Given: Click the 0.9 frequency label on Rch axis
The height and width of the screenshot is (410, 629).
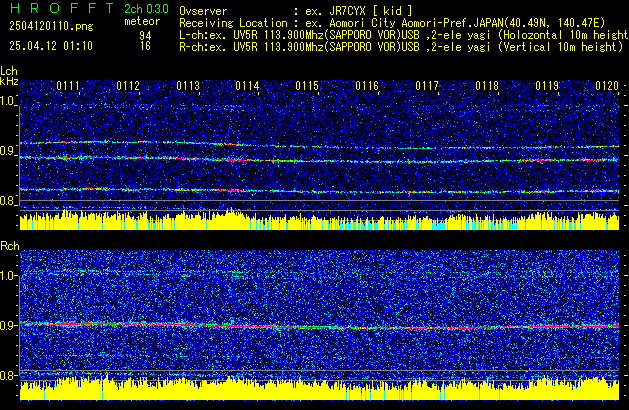Looking at the screenshot, I should pyautogui.click(x=7, y=325).
